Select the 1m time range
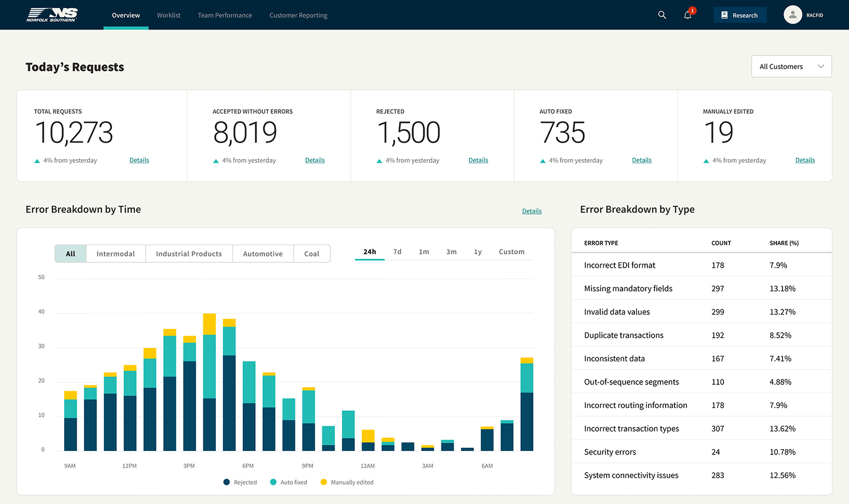 424,252
